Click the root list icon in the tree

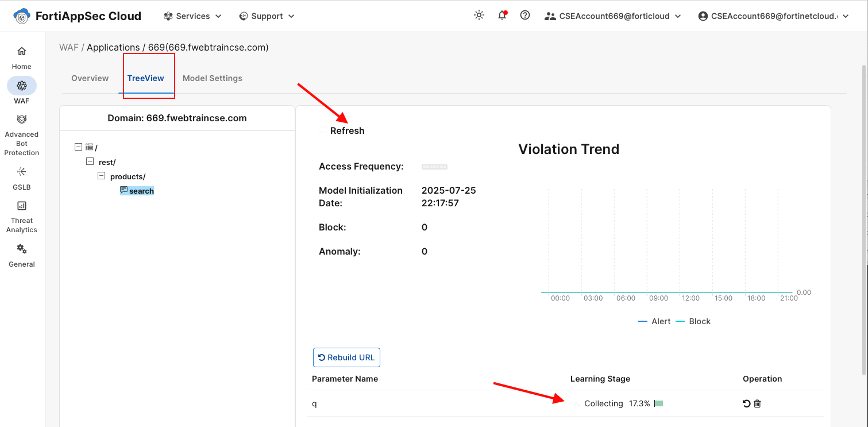pyautogui.click(x=89, y=147)
